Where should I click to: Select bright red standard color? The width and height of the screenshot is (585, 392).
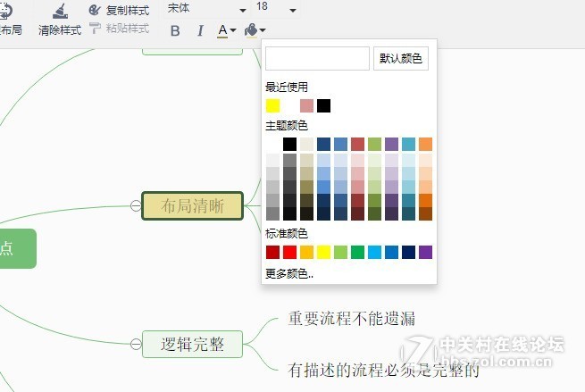289,252
